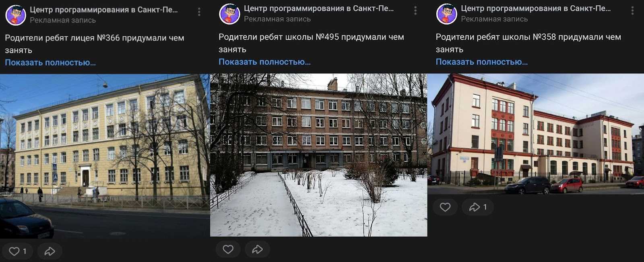The image size is (644, 262).
Task: Open avatar of the school №495 post
Action: click(229, 14)
